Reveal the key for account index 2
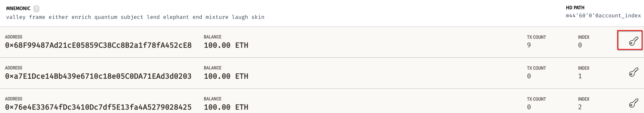The image size is (644, 113). pyautogui.click(x=633, y=103)
